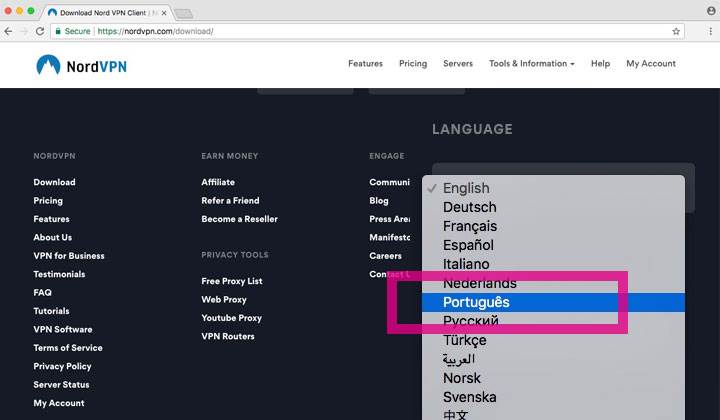Open the About Us footer link
Screen dimensions: 720x420
(x=52, y=237)
